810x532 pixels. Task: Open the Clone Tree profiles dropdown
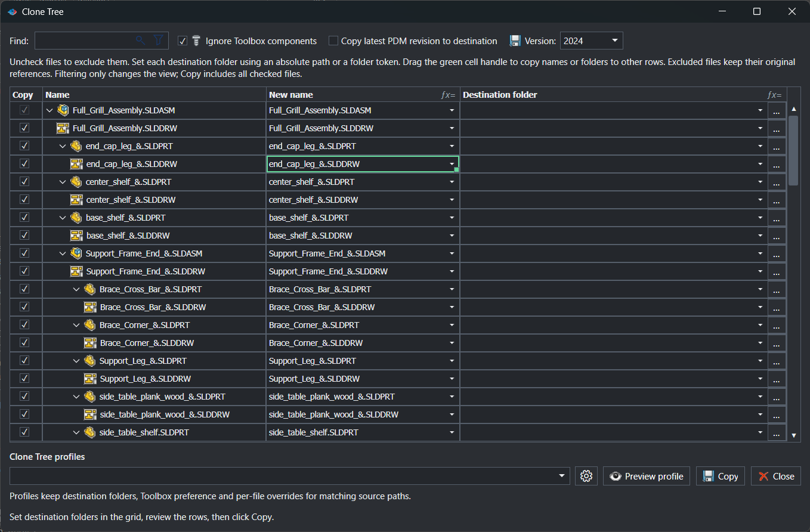click(x=562, y=476)
